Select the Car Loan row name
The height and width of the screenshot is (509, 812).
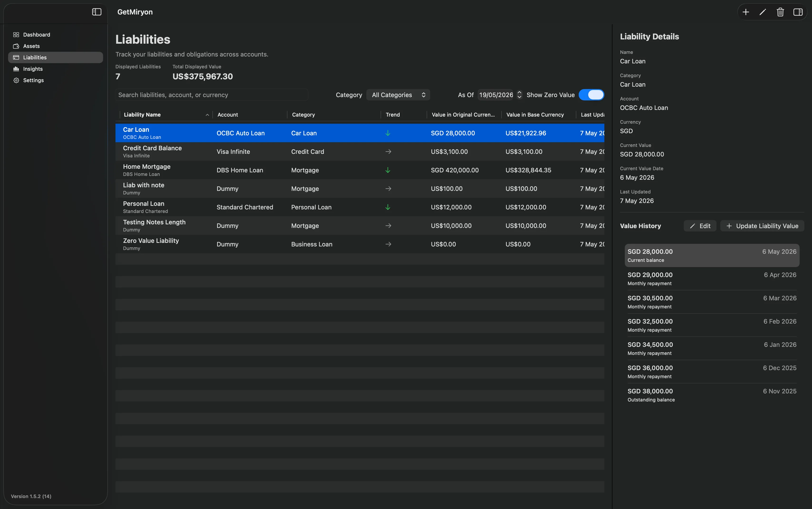(136, 130)
